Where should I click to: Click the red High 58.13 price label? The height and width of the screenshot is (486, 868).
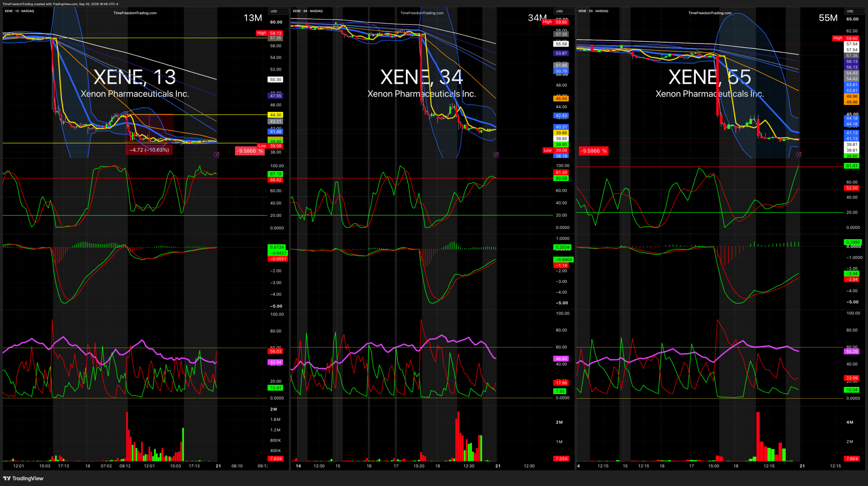click(269, 33)
